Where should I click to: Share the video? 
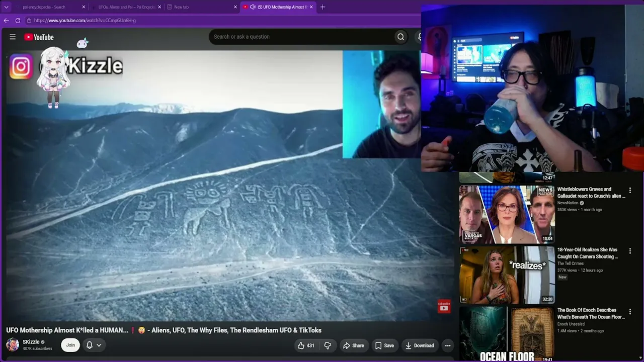click(353, 345)
